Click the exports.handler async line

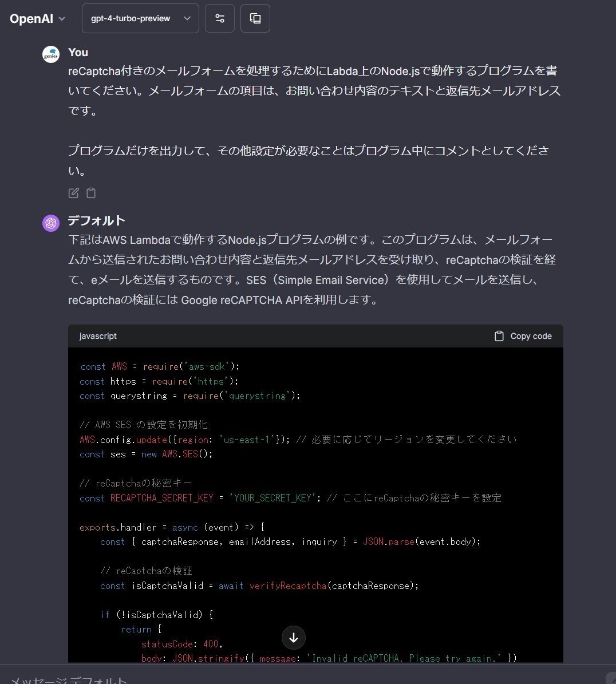coord(172,527)
